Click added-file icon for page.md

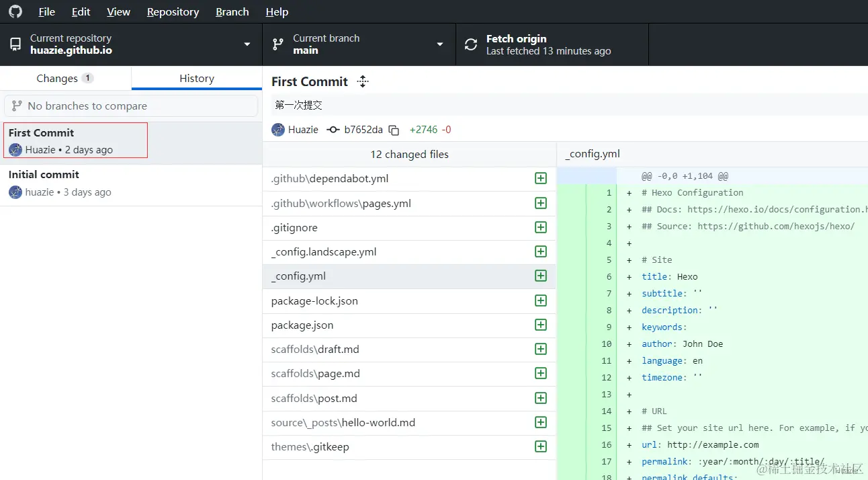(x=541, y=373)
